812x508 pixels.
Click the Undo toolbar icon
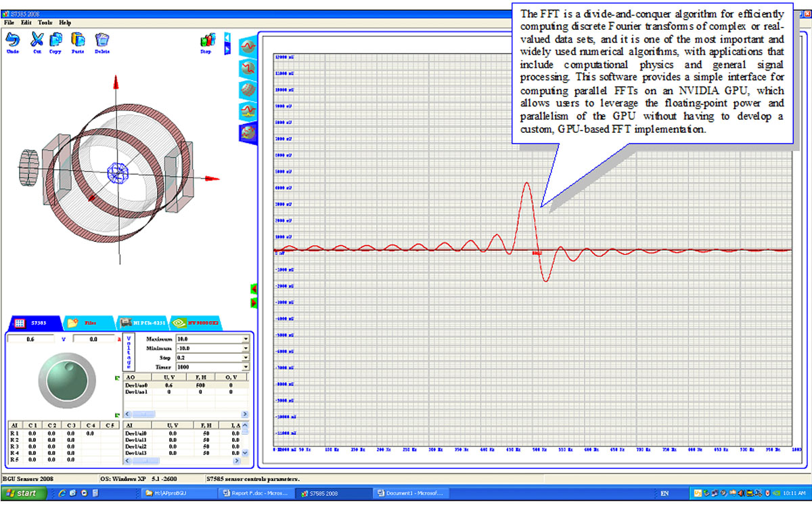point(12,40)
